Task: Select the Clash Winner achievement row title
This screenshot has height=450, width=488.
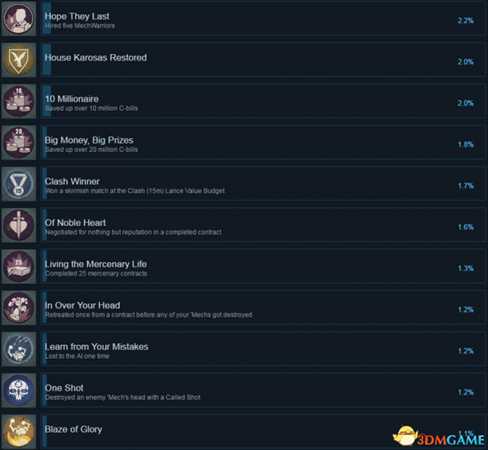Action: (72, 181)
